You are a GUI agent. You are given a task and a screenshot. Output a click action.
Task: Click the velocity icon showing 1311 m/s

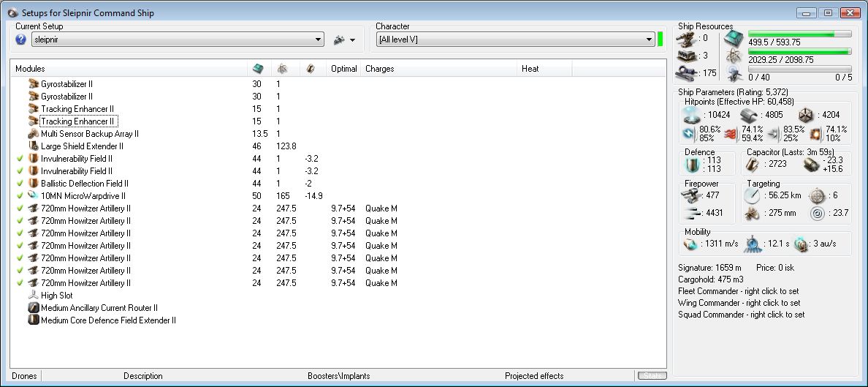(691, 244)
